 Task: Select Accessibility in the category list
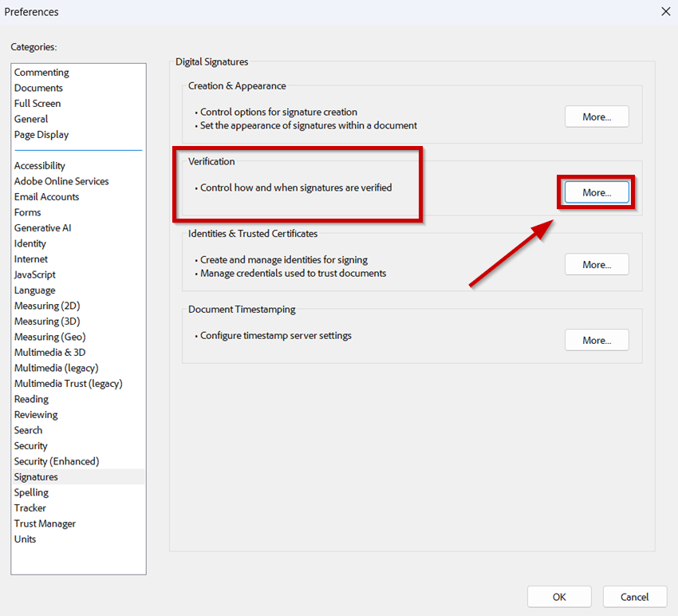click(x=40, y=166)
